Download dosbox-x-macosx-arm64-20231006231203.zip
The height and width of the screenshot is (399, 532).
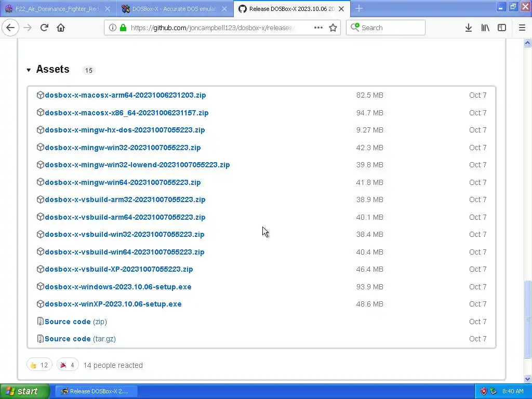[x=125, y=95]
